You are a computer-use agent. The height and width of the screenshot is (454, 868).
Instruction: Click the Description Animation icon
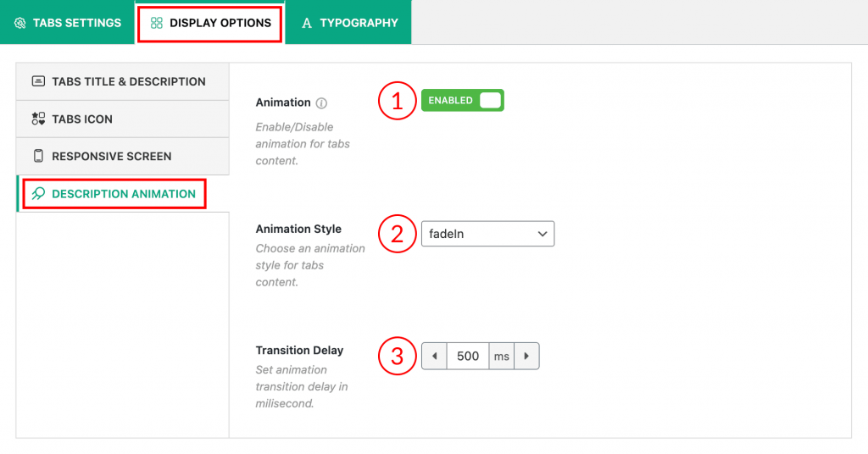pos(38,194)
